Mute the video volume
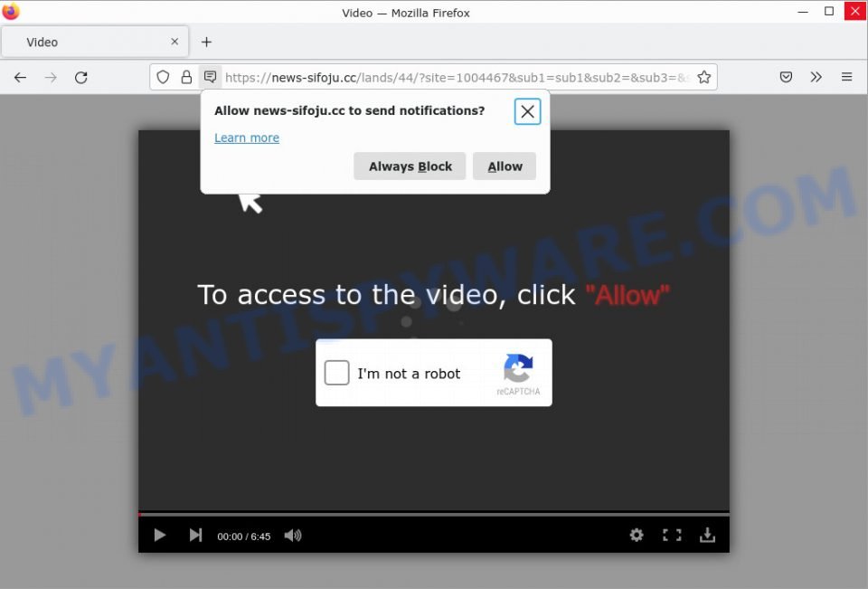The width and height of the screenshot is (868, 589). pyautogui.click(x=292, y=536)
